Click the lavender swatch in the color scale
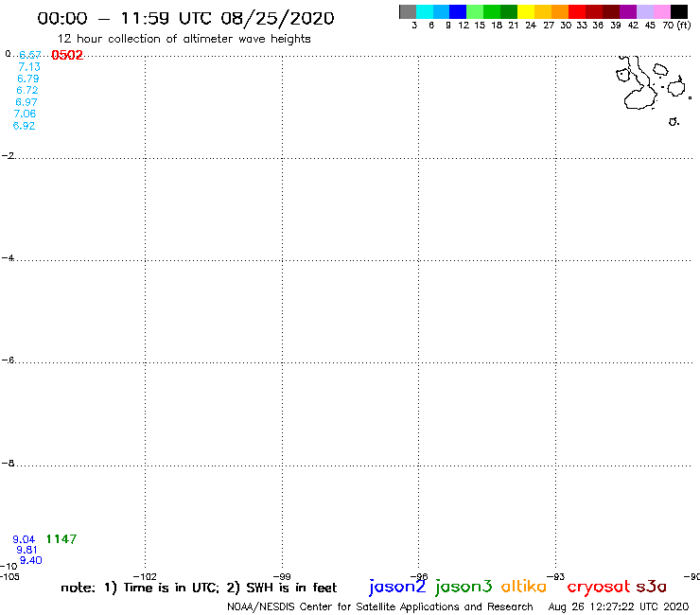The height and width of the screenshot is (615, 700). 644,11
